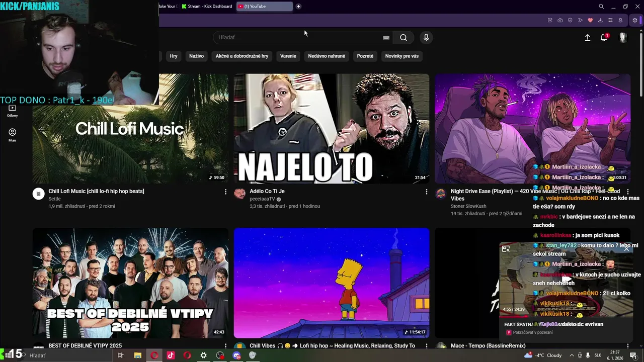Open the -4°C Cloudy weather widget
Image resolution: width=644 pixels, height=362 pixels.
[543, 355]
